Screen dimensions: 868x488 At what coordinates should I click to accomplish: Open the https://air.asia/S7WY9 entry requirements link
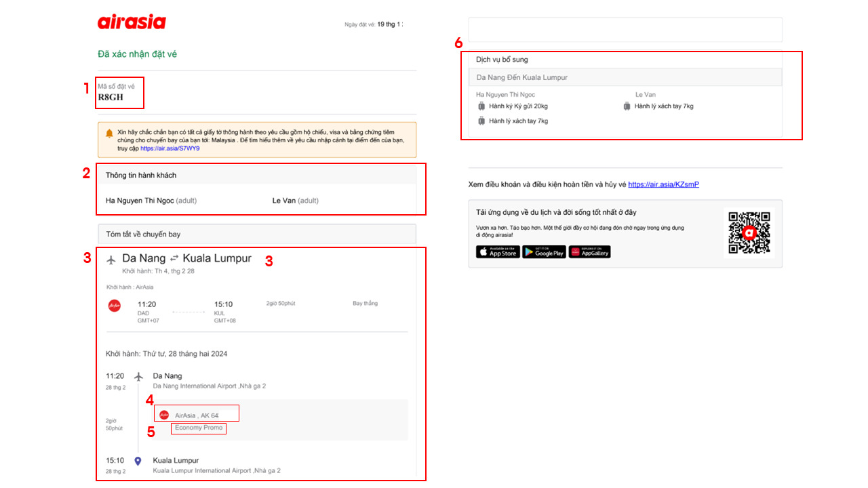tap(170, 148)
